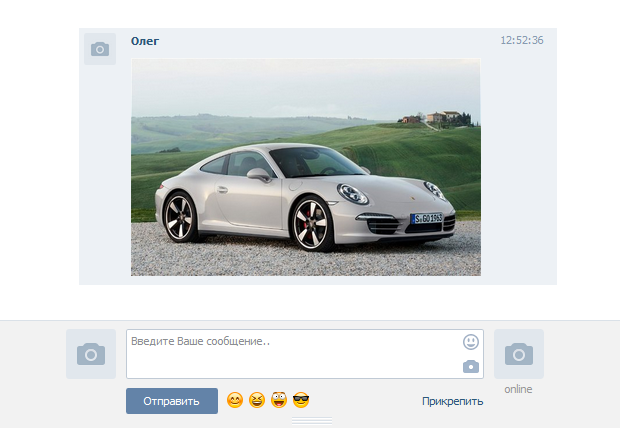
Task: Click the Прикрепить attach link
Action: [452, 402]
